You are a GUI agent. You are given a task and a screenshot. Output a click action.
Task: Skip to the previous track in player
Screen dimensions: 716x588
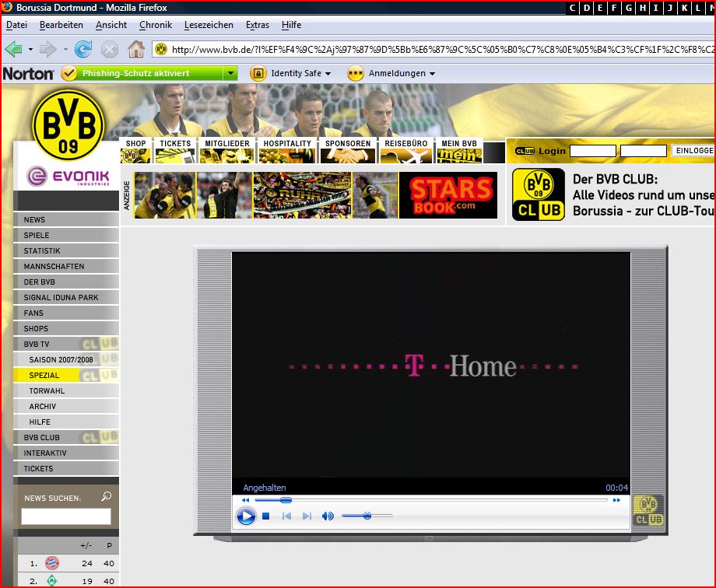tap(286, 516)
